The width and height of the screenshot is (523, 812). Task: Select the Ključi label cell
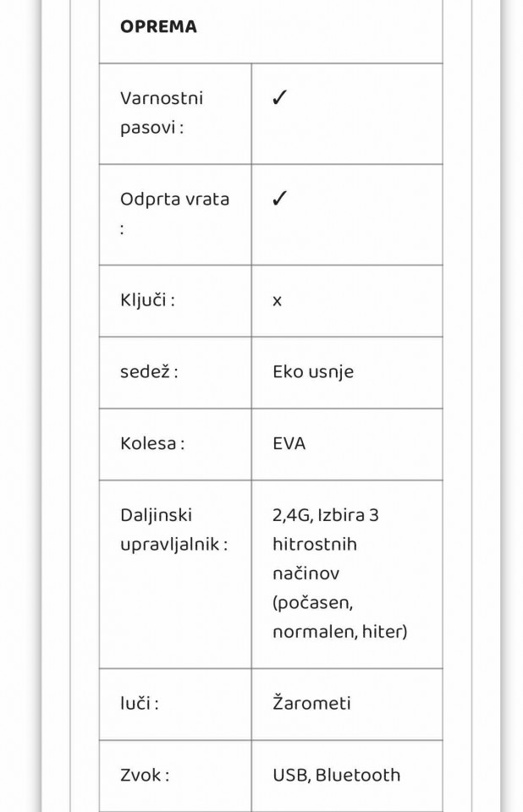click(175, 300)
